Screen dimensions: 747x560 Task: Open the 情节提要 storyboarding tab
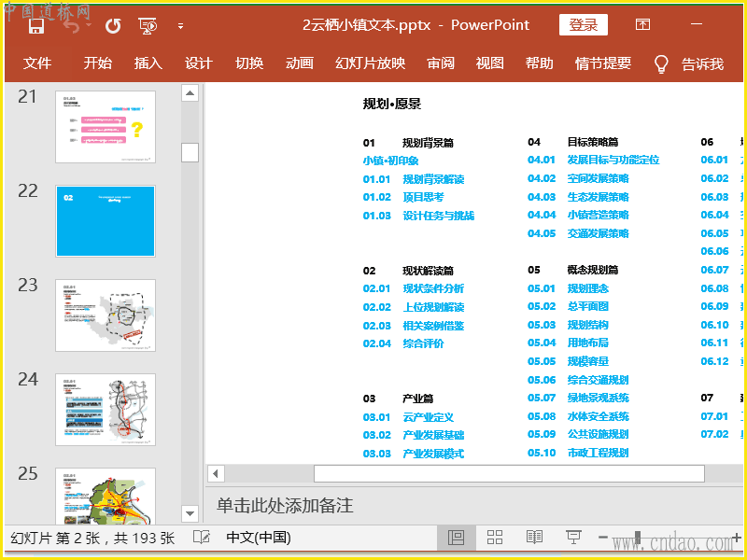(x=603, y=63)
